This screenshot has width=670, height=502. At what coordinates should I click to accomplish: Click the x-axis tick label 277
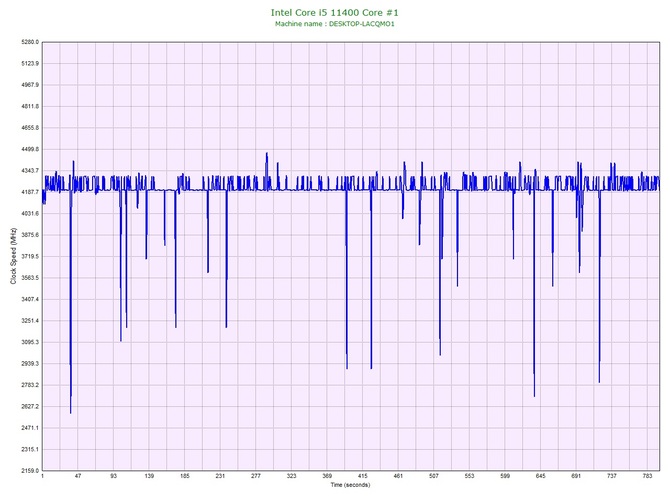click(256, 476)
